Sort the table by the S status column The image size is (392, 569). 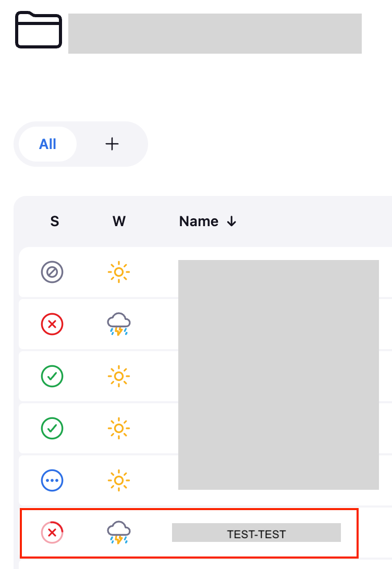point(55,221)
